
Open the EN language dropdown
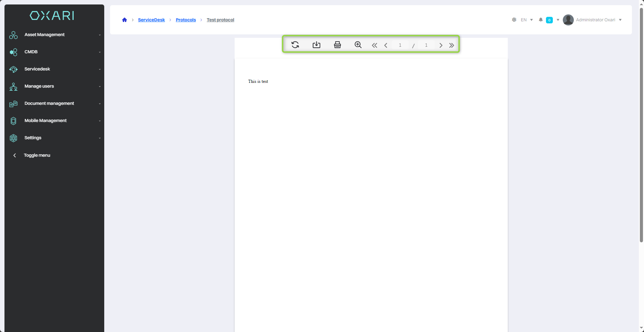526,20
